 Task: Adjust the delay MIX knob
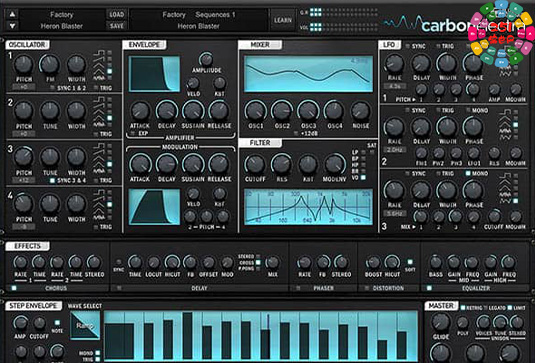tap(272, 262)
